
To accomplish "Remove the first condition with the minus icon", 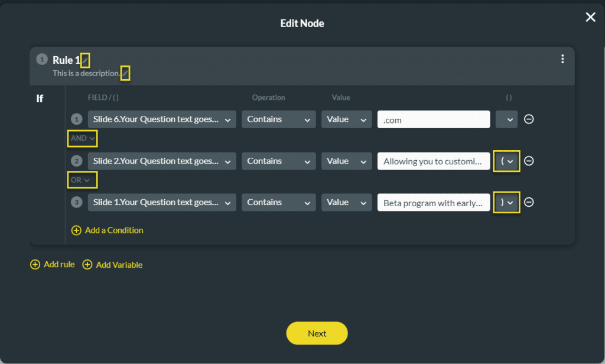I will (x=529, y=119).
